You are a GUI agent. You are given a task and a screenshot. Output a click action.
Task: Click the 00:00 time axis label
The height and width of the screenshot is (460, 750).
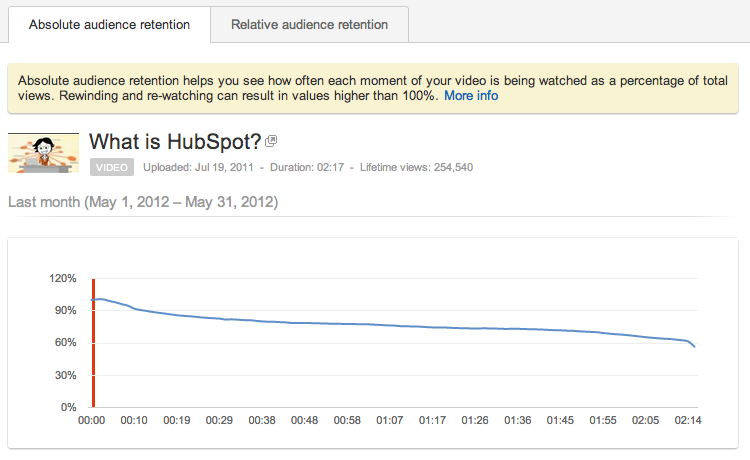(91, 420)
